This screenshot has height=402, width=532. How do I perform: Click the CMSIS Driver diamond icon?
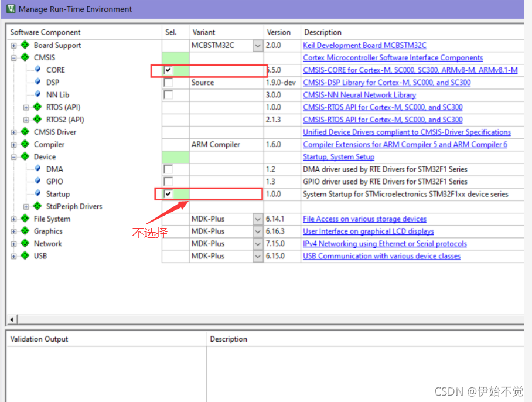[x=25, y=132]
